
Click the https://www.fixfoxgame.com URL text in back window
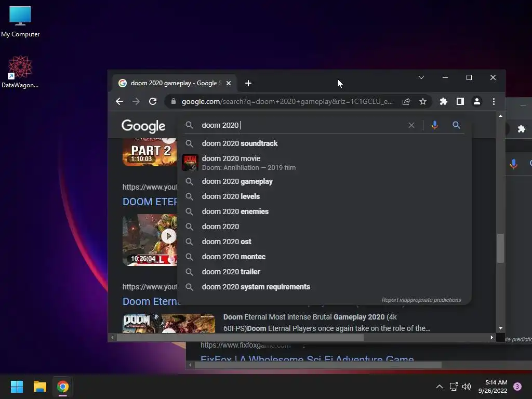pyautogui.click(x=246, y=345)
